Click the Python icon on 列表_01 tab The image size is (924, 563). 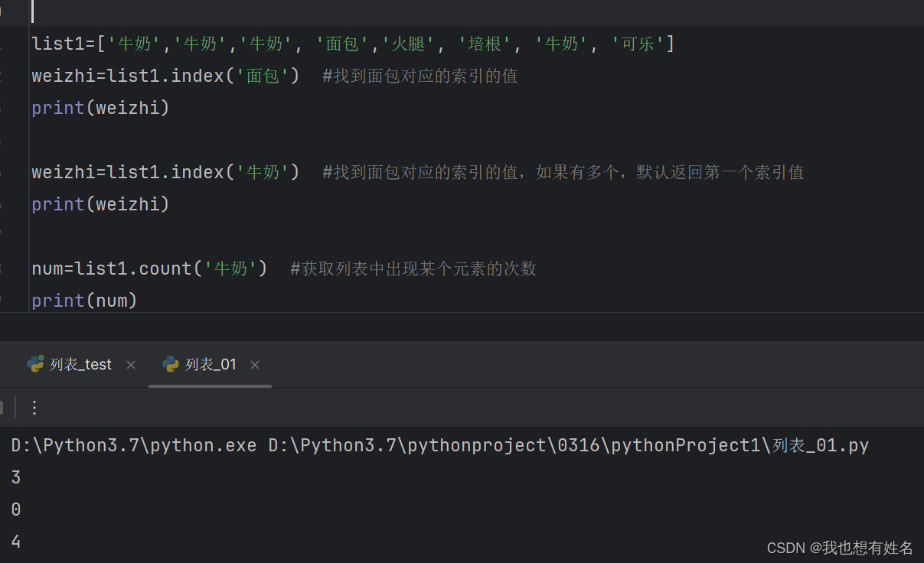170,364
